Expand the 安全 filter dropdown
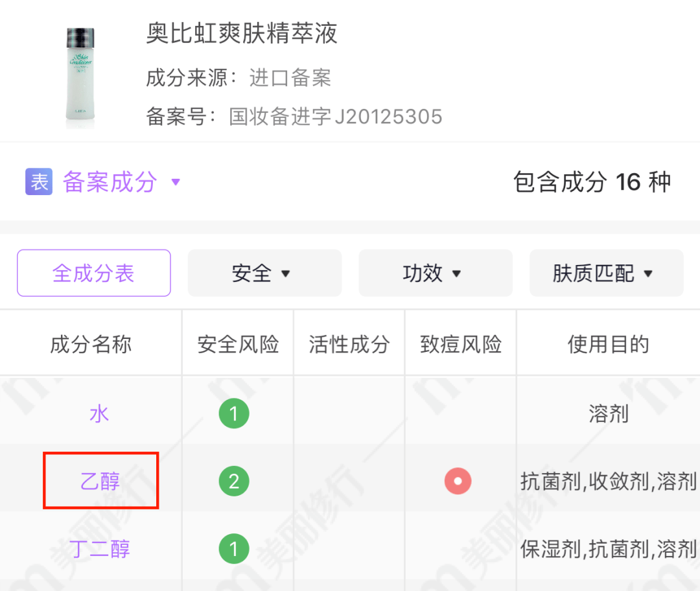700x591 pixels. [264, 273]
